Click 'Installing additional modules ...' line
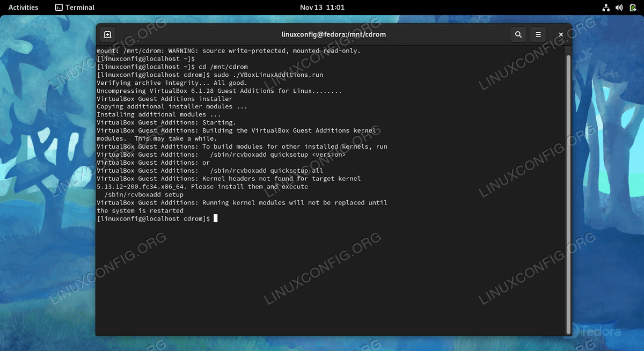644x351 pixels. 159,115
